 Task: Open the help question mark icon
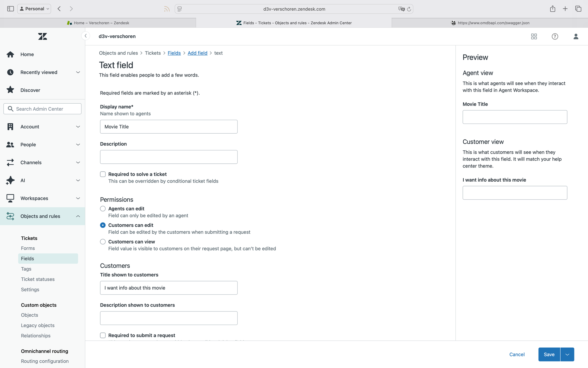pyautogui.click(x=555, y=37)
